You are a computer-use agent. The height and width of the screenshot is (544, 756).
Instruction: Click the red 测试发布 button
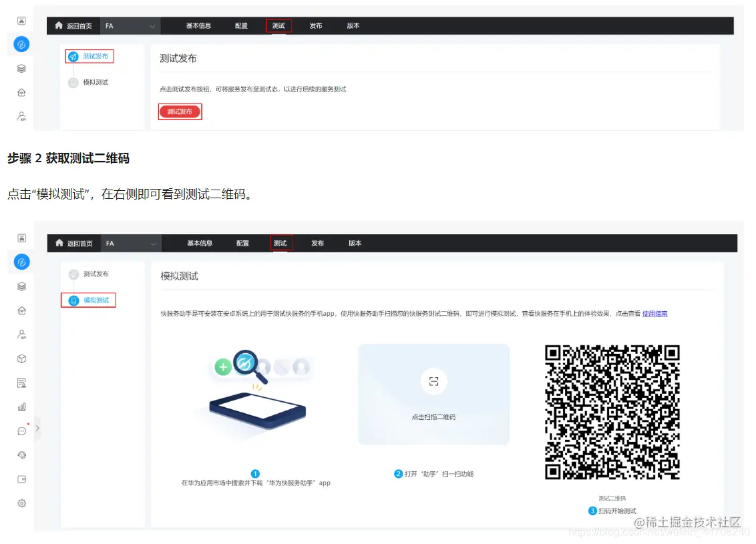point(179,111)
